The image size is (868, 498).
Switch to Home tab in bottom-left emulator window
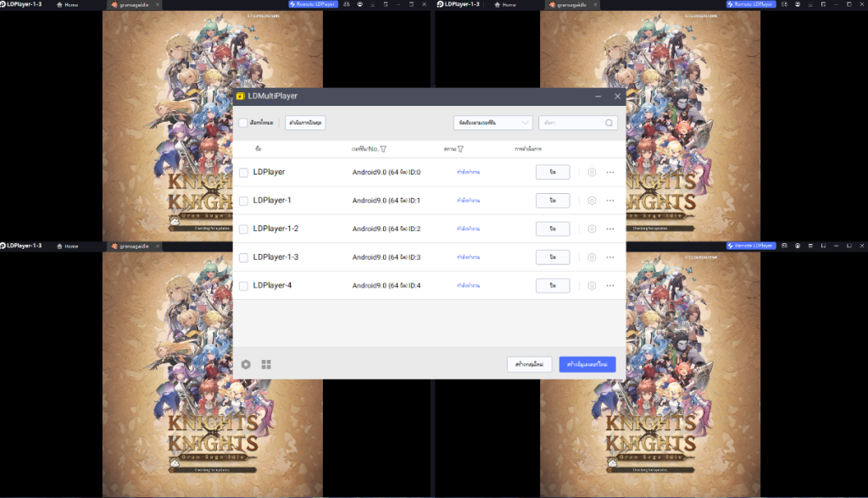(x=68, y=246)
